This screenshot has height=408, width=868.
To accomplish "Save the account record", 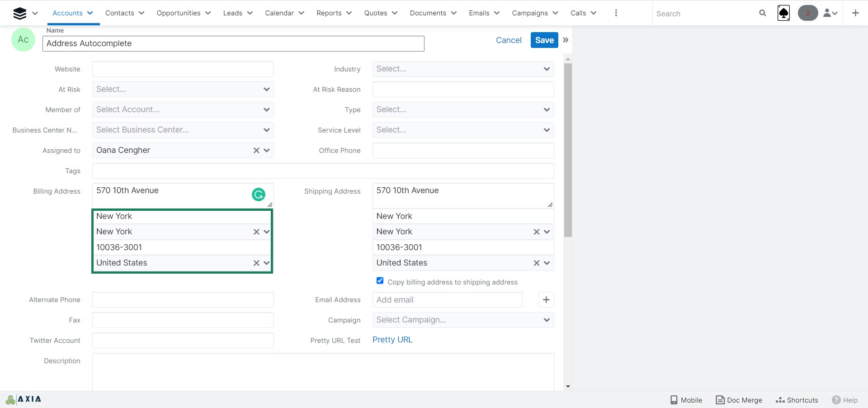I will tap(544, 40).
